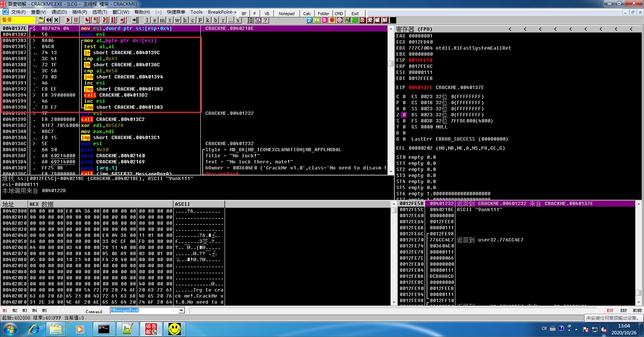Toggle the C flag value in registers
Viewport: 644px width, 337px height.
[x=404, y=97]
